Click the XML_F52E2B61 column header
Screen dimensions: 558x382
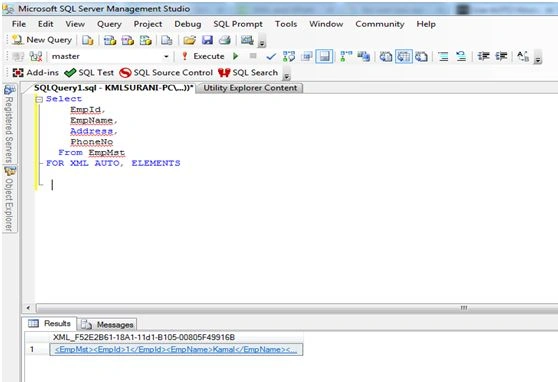coord(176,337)
